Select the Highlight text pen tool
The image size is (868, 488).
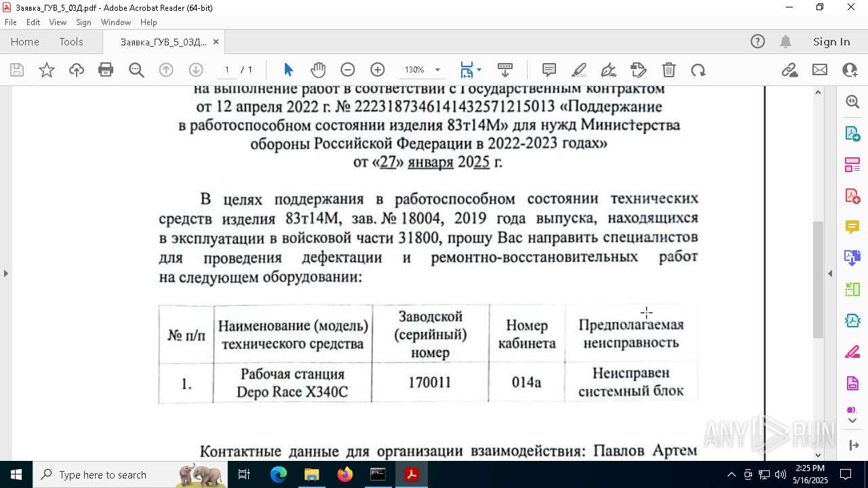(579, 70)
